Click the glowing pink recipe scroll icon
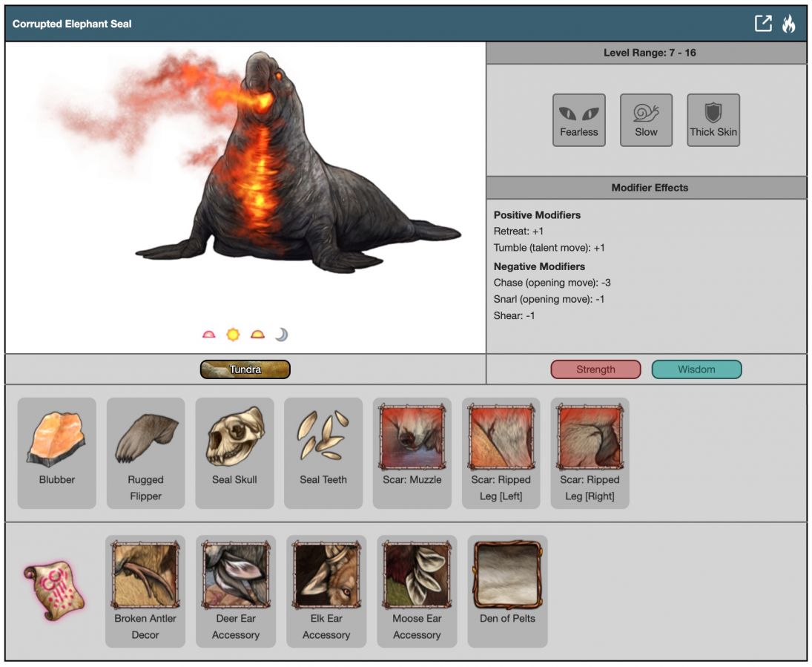Screen dimensions: 812x667 click(x=53, y=590)
